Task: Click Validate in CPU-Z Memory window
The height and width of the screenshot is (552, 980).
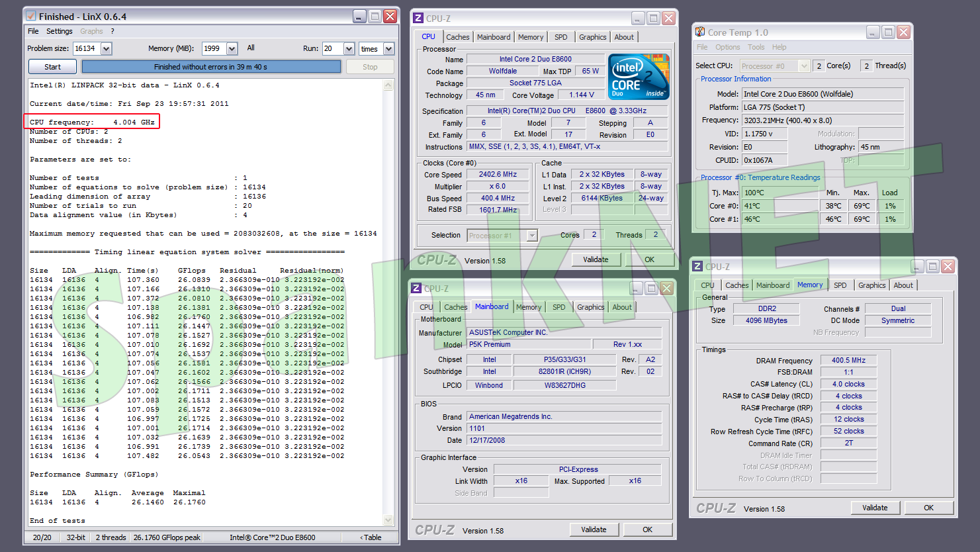Action: pyautogui.click(x=875, y=508)
